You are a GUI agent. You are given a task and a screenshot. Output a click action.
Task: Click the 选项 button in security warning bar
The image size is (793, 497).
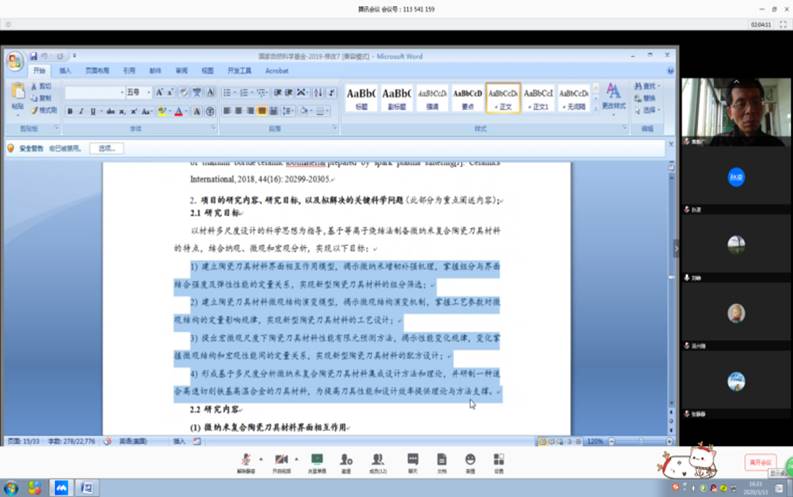(x=106, y=148)
